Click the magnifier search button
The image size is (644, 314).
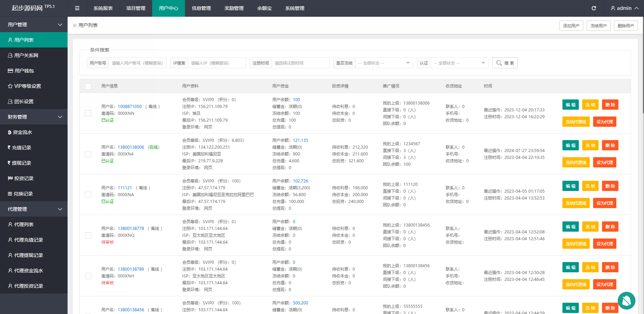coord(504,63)
